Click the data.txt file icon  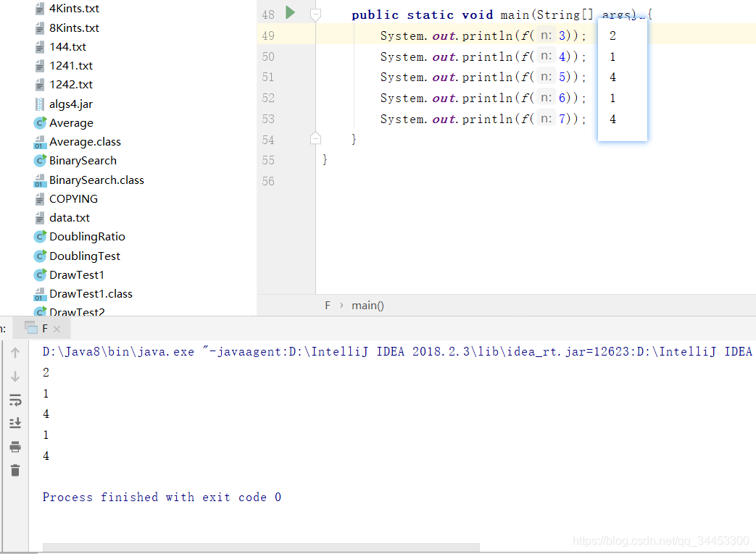click(40, 218)
